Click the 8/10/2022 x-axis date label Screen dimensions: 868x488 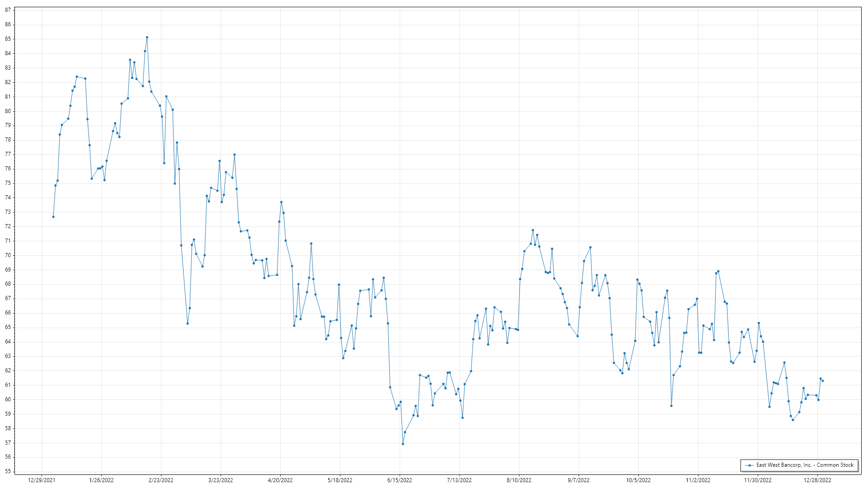coord(519,480)
